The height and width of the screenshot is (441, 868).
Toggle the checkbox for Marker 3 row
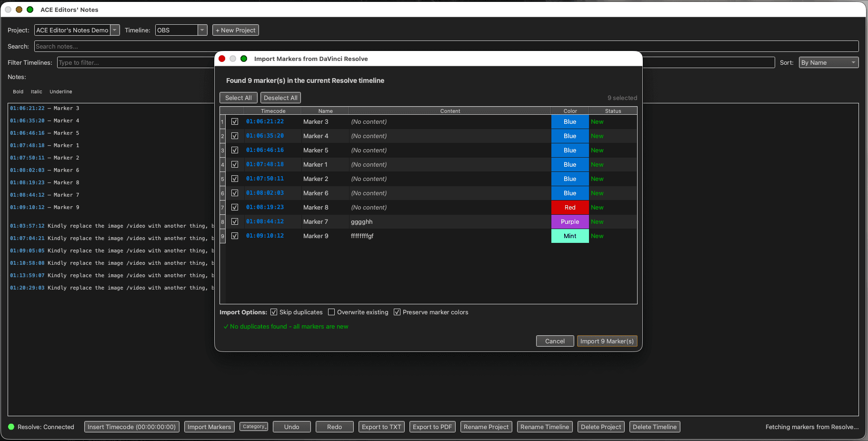coord(235,121)
